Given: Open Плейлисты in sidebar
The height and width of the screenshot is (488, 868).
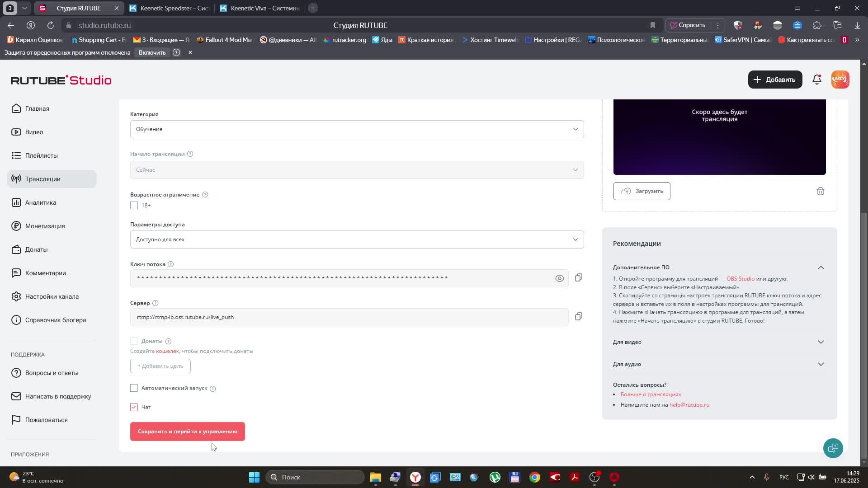Looking at the screenshot, I should click(52, 155).
